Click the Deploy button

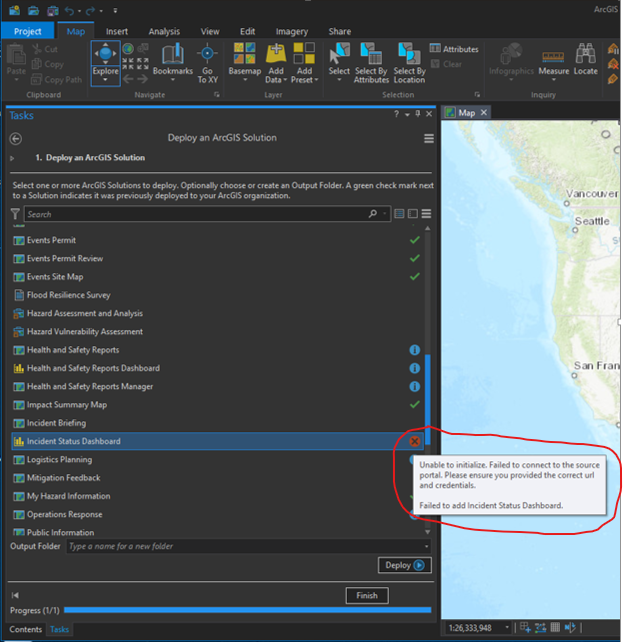coord(404,565)
